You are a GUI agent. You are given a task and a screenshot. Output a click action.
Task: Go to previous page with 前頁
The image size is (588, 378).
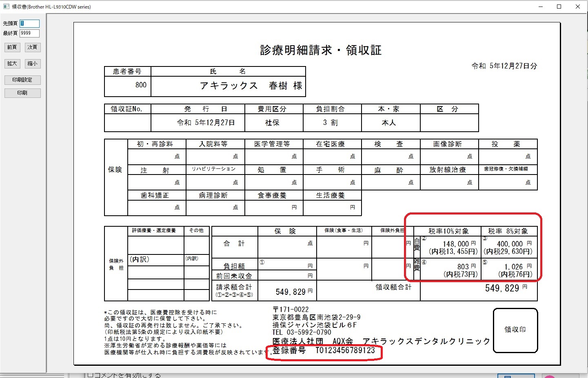click(x=12, y=47)
